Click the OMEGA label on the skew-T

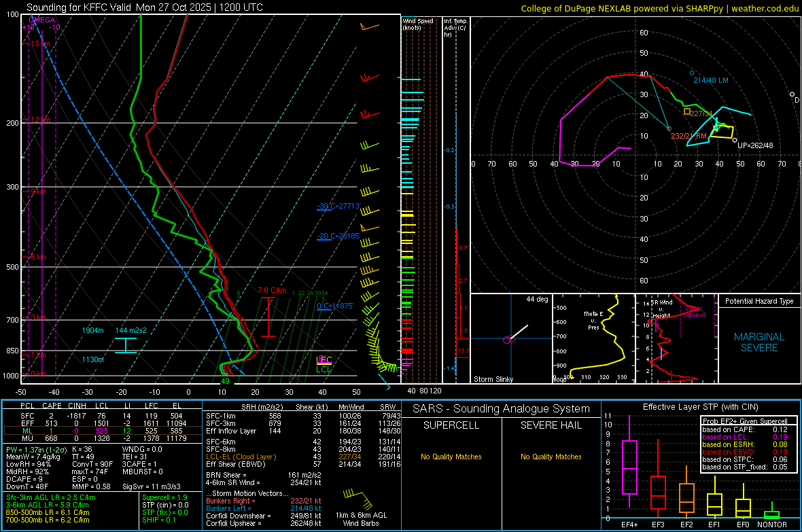click(x=42, y=20)
